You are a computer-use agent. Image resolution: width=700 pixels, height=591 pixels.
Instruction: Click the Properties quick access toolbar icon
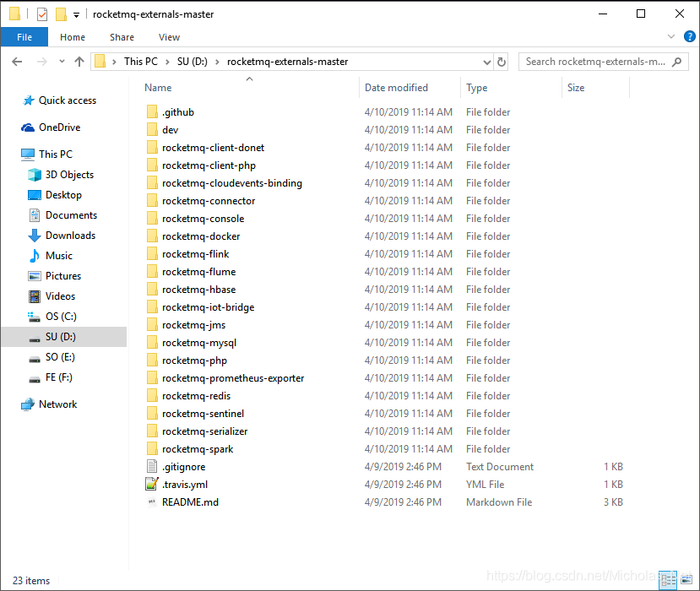click(x=42, y=14)
